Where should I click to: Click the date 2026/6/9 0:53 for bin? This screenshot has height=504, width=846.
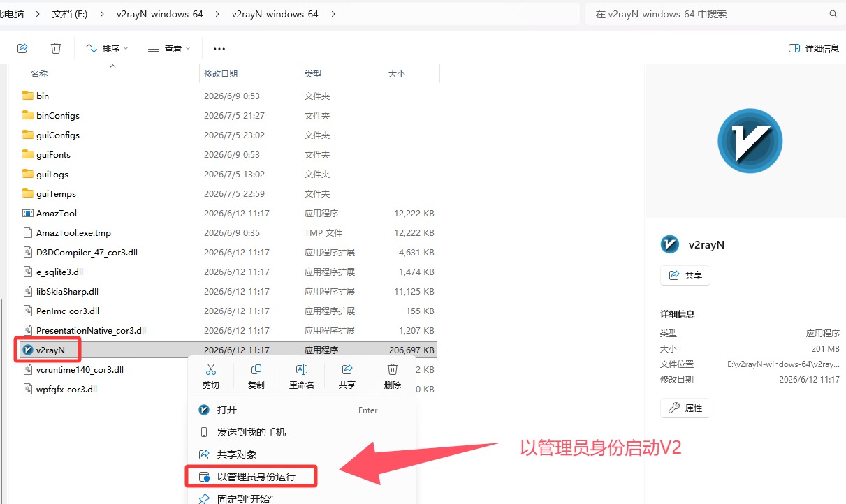(x=232, y=96)
